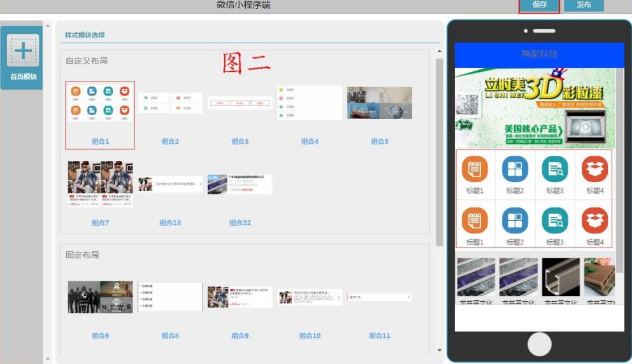Click the 发布 button
632x364 pixels.
point(584,5)
